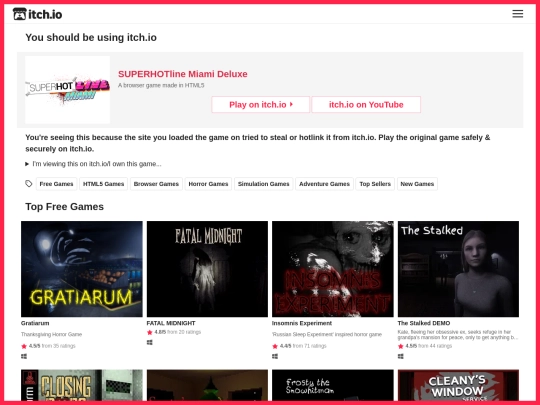
Task: Open the Top Sellers tag
Action: pyautogui.click(x=375, y=184)
